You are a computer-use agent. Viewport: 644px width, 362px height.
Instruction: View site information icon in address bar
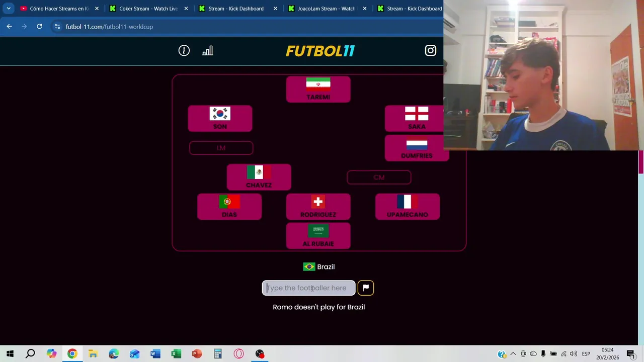pos(57,27)
